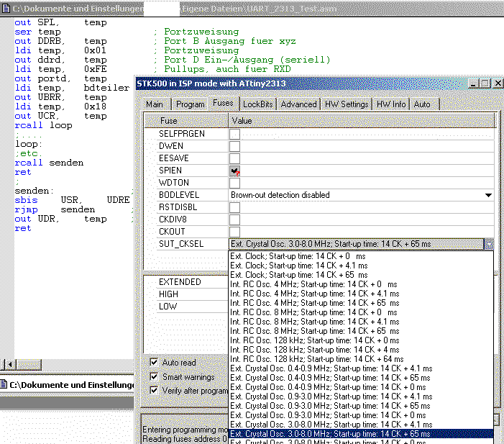The height and width of the screenshot is (444, 504).
Task: Expand the BODLEVEL dropdown arrow
Action: point(488,195)
